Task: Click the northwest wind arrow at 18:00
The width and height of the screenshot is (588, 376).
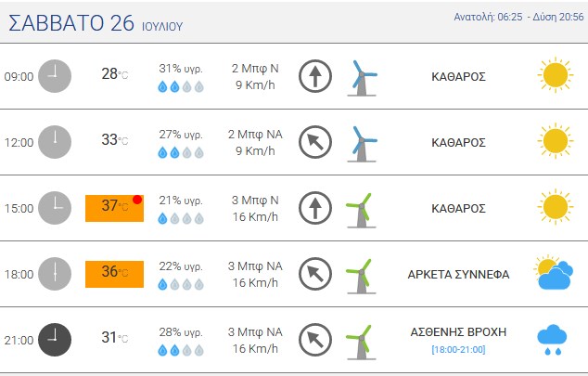Action: pyautogui.click(x=315, y=274)
